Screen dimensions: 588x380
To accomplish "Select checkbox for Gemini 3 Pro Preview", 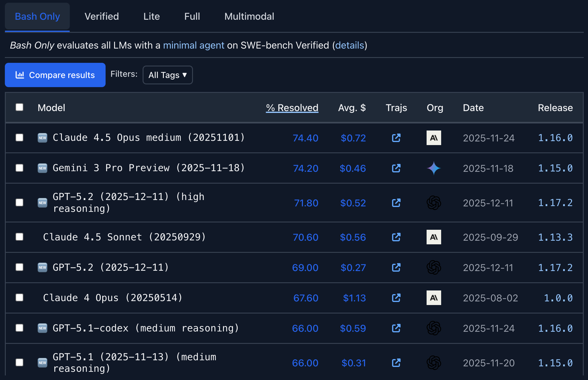I will click(x=19, y=168).
